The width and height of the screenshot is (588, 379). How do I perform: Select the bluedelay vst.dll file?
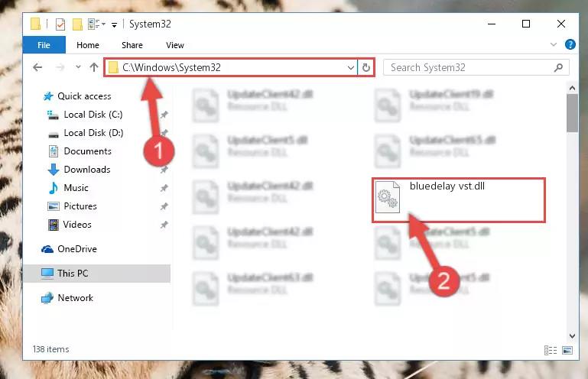click(x=458, y=199)
